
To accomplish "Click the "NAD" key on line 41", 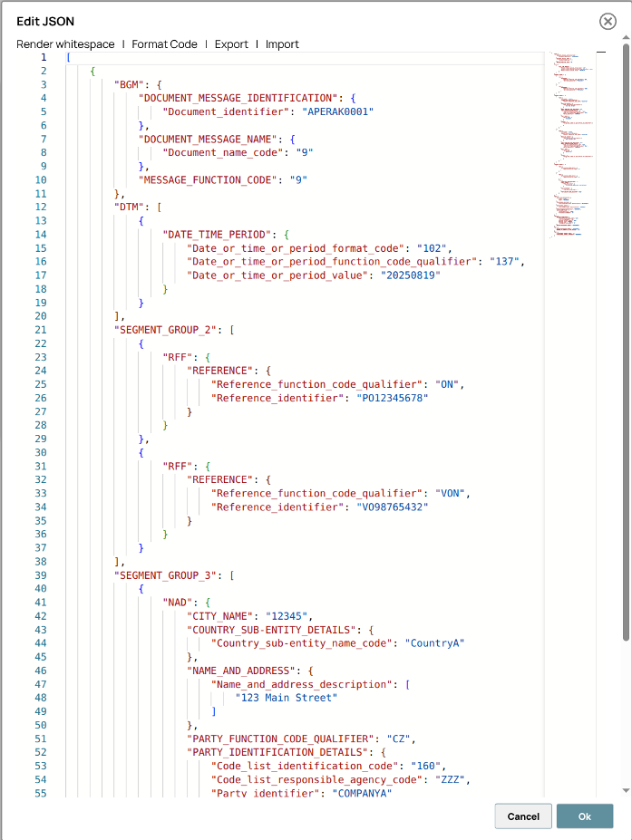I will point(177,603).
